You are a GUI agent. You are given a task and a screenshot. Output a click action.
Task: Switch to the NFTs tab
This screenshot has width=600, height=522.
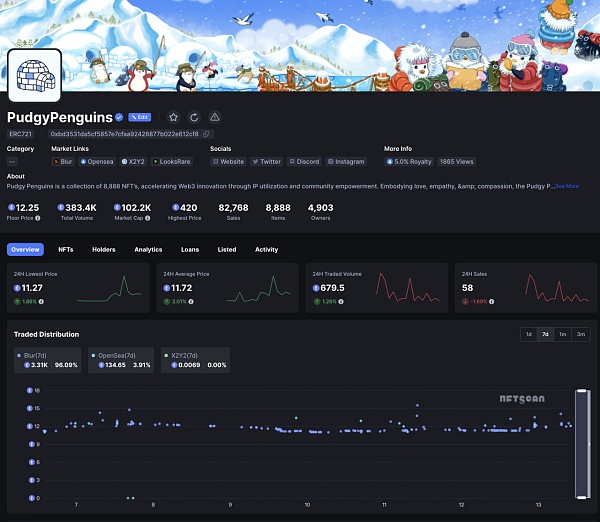click(66, 249)
